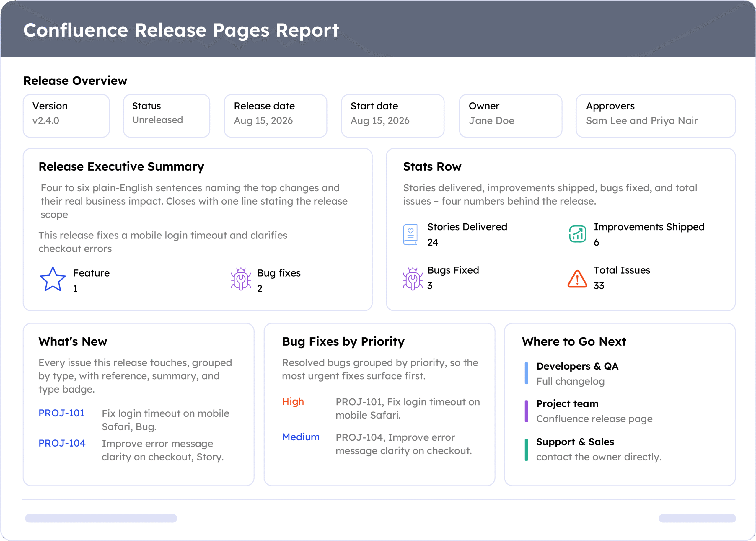Click the Where to Go Next heading
Image resolution: width=756 pixels, height=541 pixels.
[574, 342]
